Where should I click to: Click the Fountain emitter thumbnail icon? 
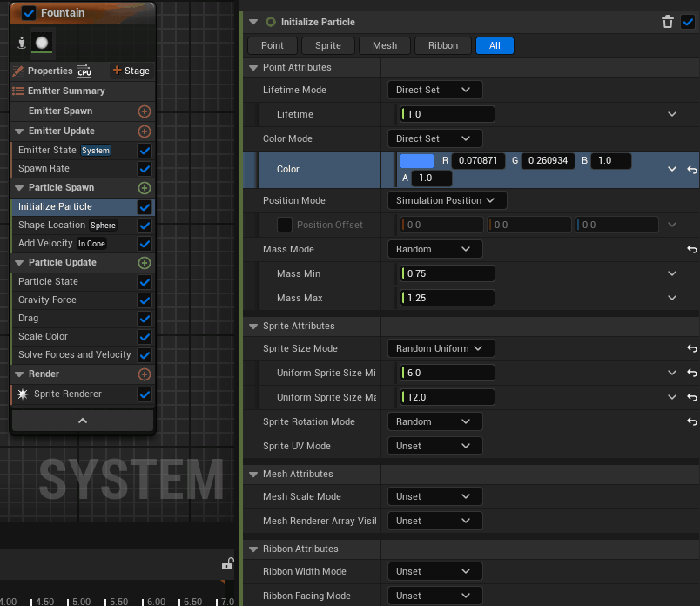[41, 42]
